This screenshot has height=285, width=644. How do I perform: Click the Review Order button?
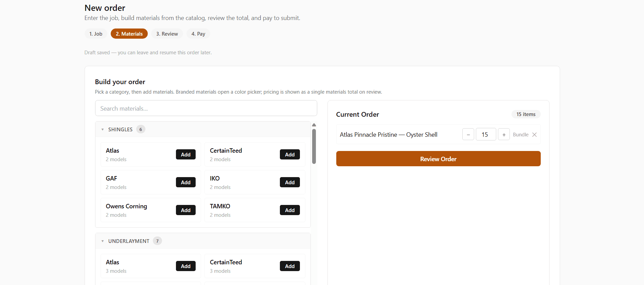click(438, 159)
